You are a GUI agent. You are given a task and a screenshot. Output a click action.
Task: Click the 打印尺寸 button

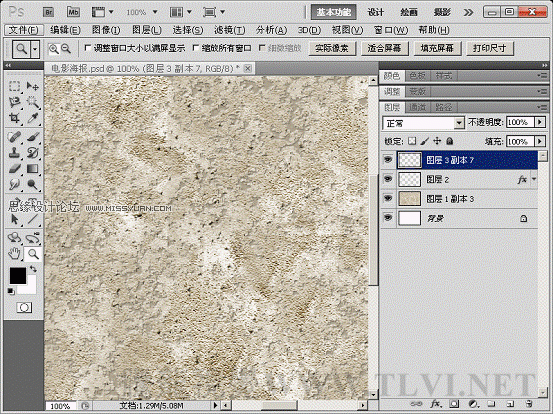(x=490, y=48)
